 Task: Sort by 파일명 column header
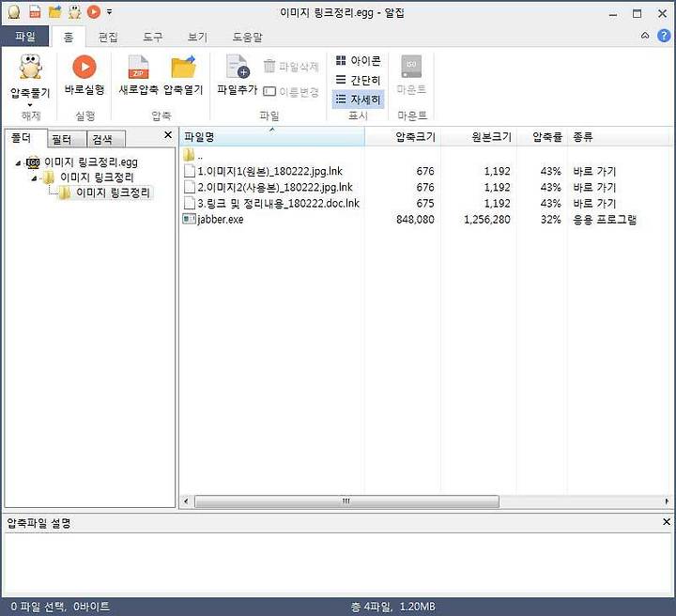[x=272, y=137]
